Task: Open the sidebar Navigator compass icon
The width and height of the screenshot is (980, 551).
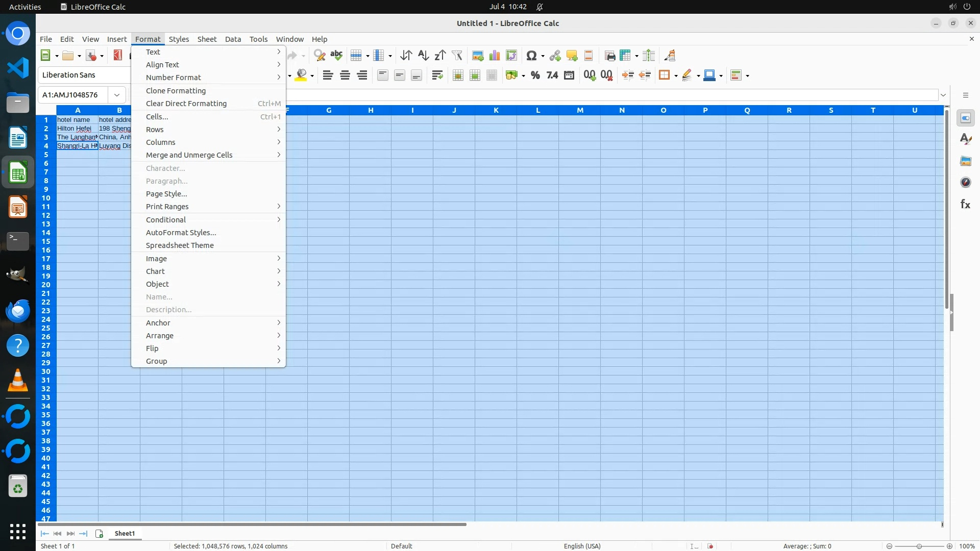Action: pyautogui.click(x=965, y=183)
